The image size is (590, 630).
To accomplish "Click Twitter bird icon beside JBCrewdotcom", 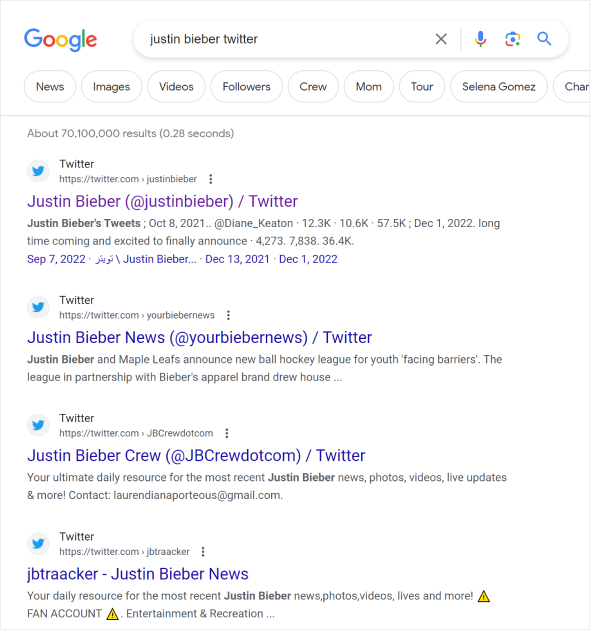I will (x=38, y=425).
